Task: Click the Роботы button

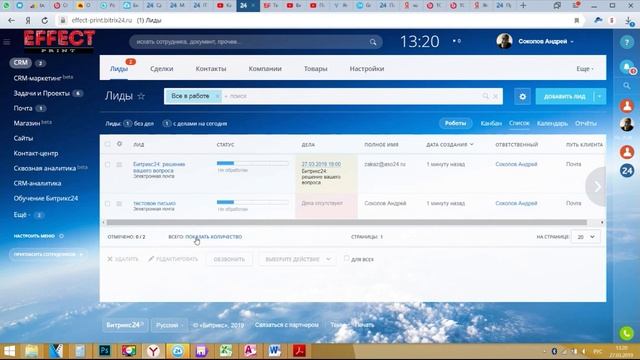Action: click(456, 123)
